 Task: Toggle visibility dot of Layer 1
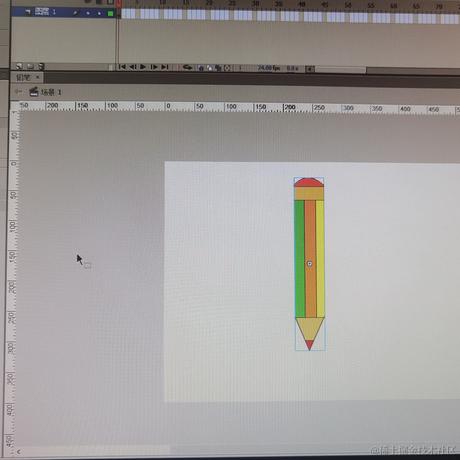[88, 13]
